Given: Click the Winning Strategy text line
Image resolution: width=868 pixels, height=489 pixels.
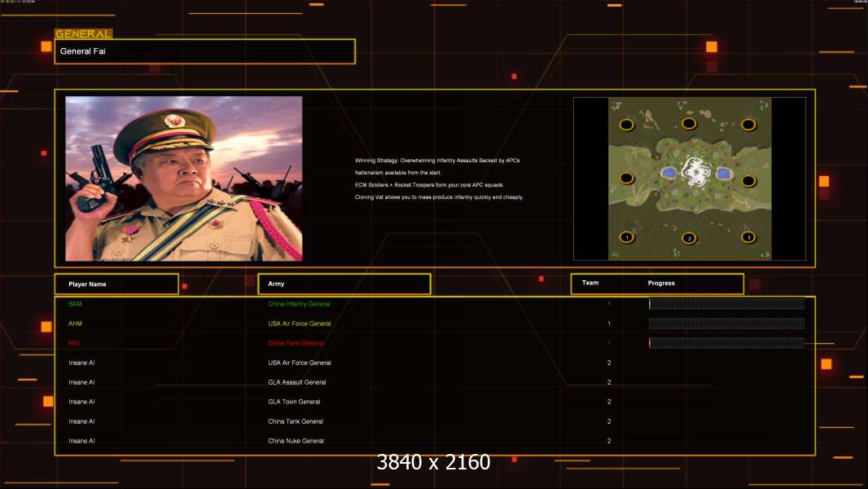Looking at the screenshot, I should coord(437,161).
